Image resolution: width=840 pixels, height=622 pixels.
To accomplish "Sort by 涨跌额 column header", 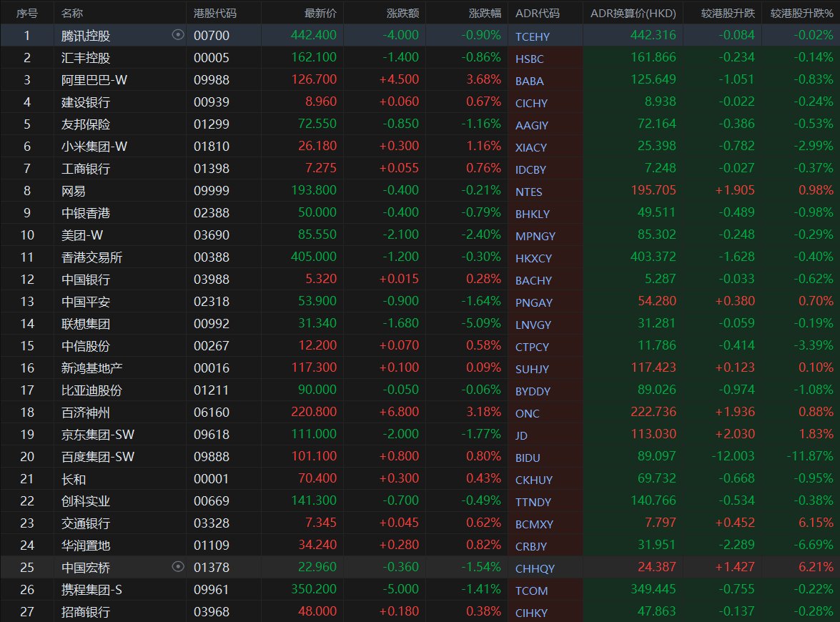I will (x=403, y=13).
